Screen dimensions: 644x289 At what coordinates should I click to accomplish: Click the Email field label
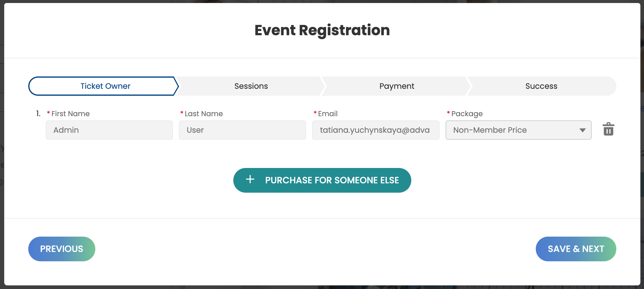click(328, 114)
